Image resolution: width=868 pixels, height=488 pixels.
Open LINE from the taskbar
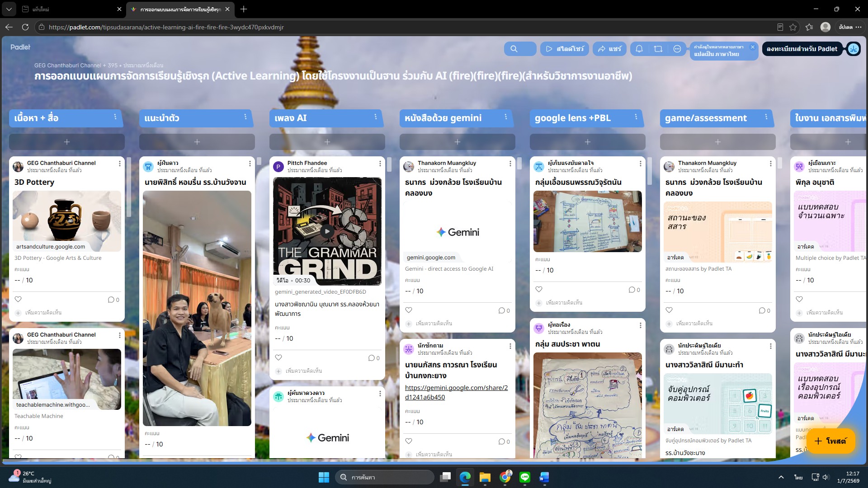coord(525,477)
